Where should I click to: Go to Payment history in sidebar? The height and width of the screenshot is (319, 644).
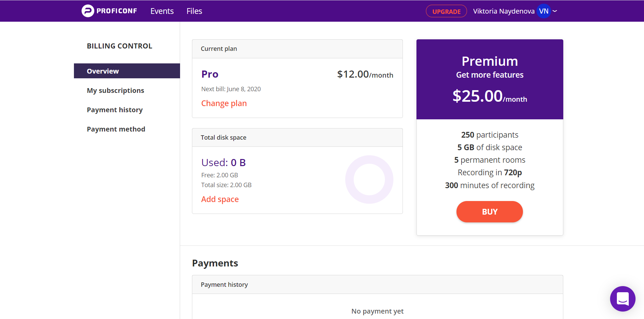point(115,110)
